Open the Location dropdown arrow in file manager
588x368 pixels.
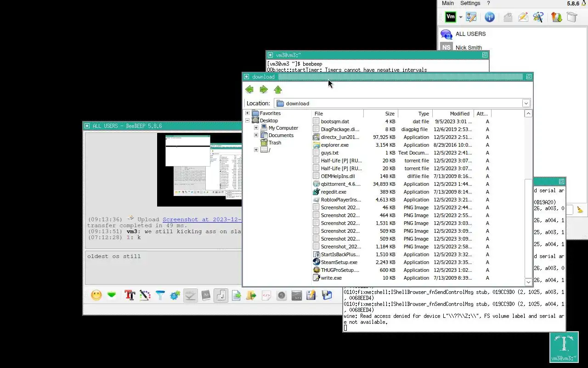[526, 103]
